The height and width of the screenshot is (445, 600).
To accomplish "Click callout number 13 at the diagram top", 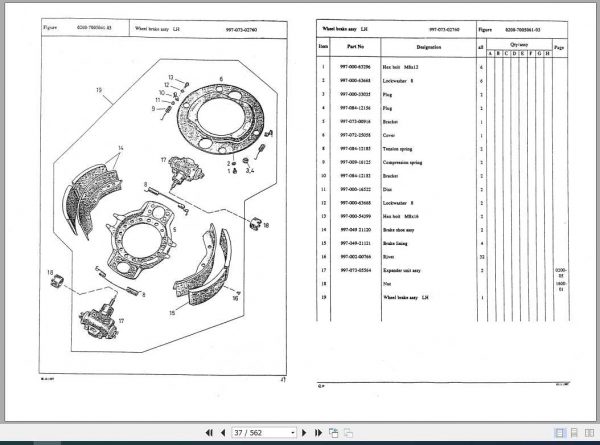I will coord(171,77).
